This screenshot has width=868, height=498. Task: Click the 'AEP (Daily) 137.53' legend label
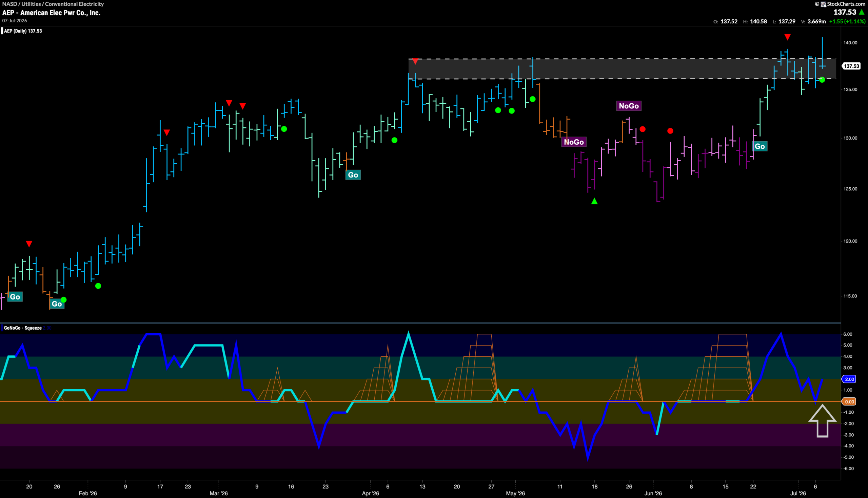point(23,31)
